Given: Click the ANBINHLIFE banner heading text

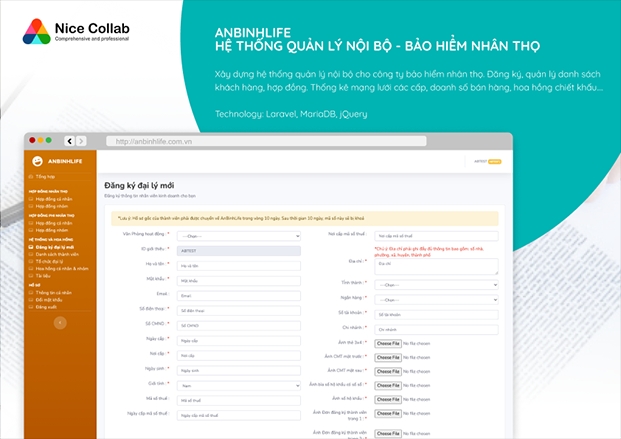Looking at the screenshot, I should (x=253, y=32).
